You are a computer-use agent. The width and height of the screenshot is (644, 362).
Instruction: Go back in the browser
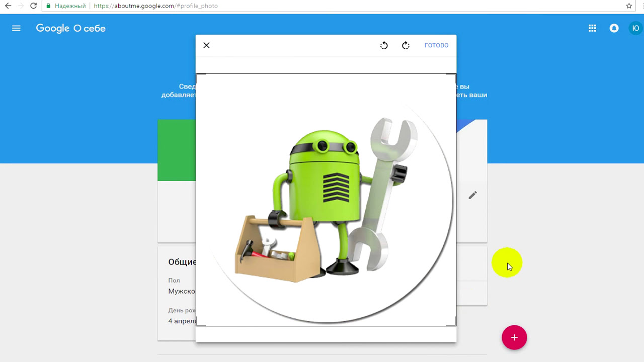click(8, 6)
